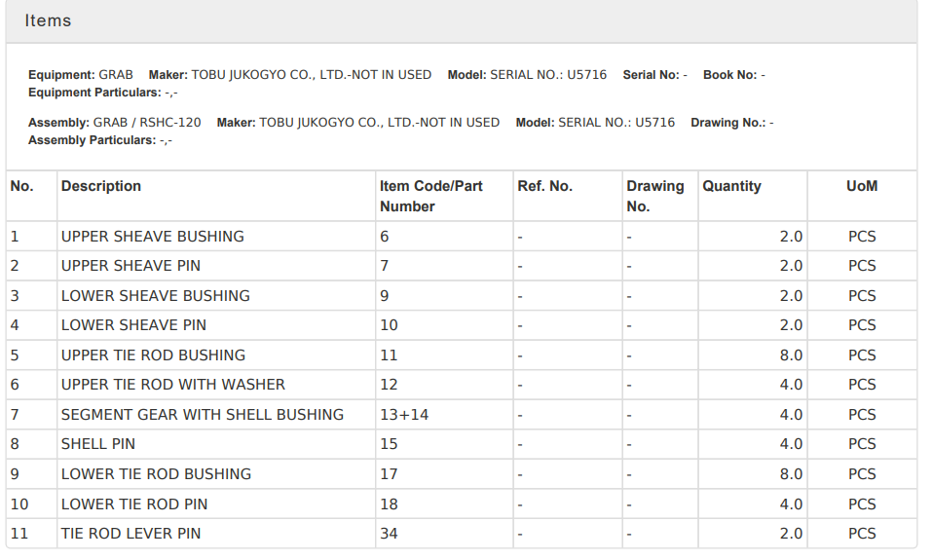Click the Quantity column header
The height and width of the screenshot is (560, 932).
(731, 186)
